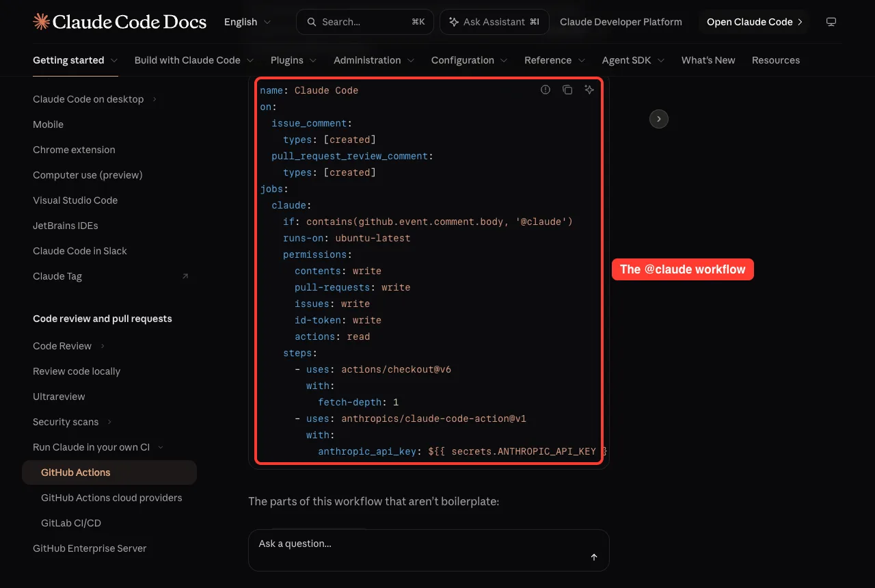Toggle the theme via monitor icon

[x=831, y=22]
